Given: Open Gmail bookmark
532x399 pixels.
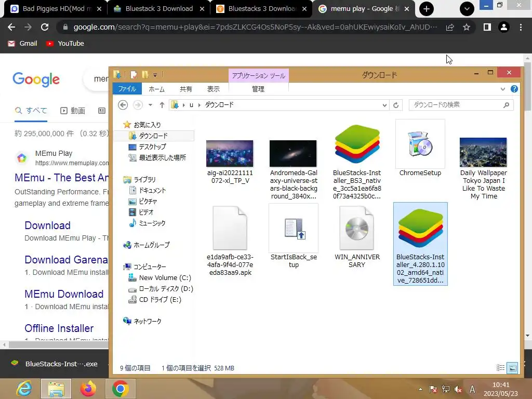Looking at the screenshot, I should coord(22,44).
